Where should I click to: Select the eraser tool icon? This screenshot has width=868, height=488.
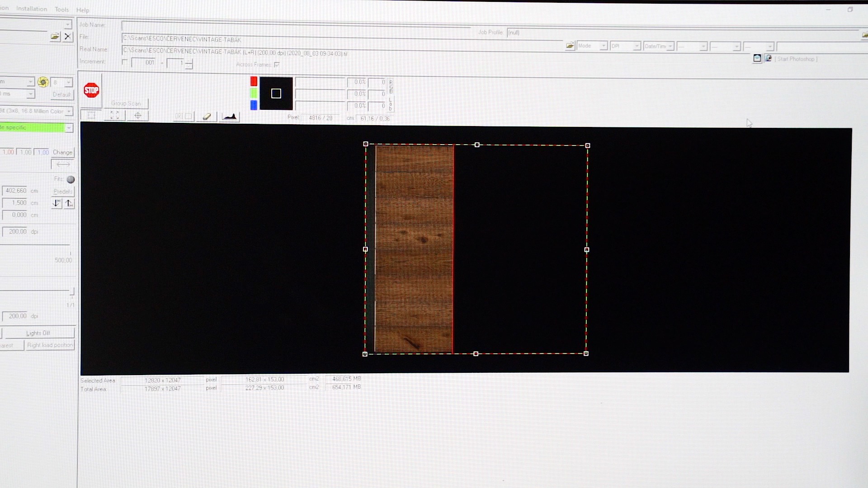(x=207, y=117)
